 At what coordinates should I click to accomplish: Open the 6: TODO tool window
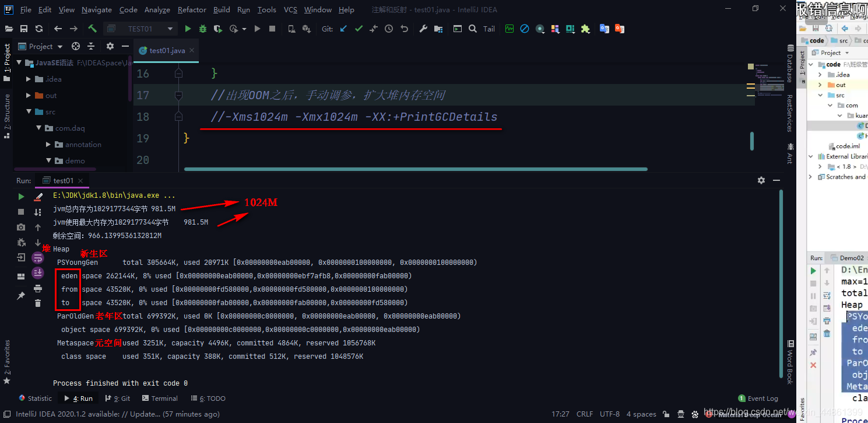tap(208, 398)
